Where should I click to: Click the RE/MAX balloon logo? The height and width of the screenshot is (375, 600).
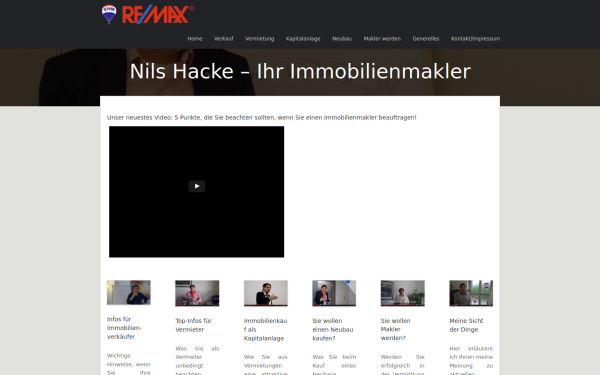tap(109, 14)
